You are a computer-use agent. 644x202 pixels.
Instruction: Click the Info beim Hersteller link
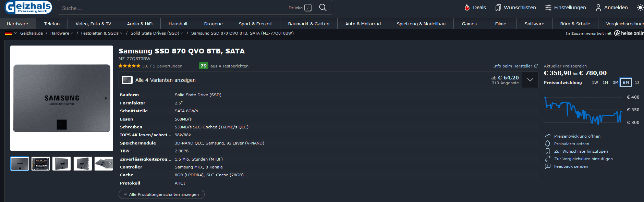click(x=513, y=66)
